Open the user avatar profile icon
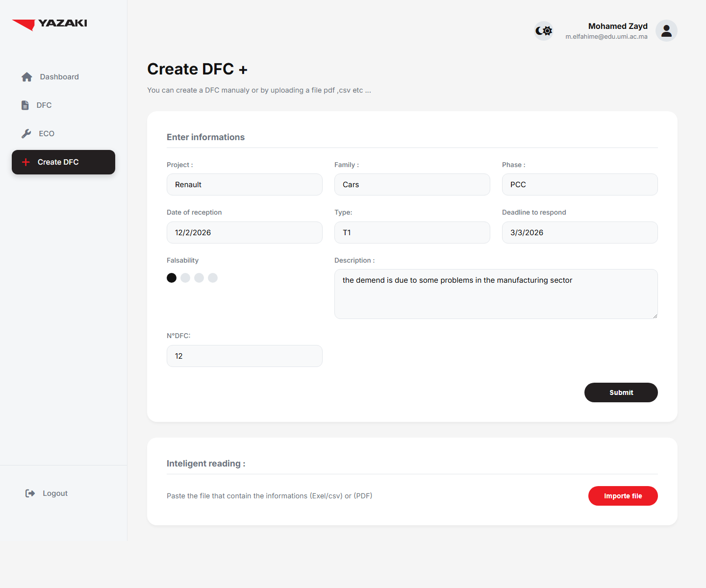This screenshot has height=588, width=706. coord(666,31)
